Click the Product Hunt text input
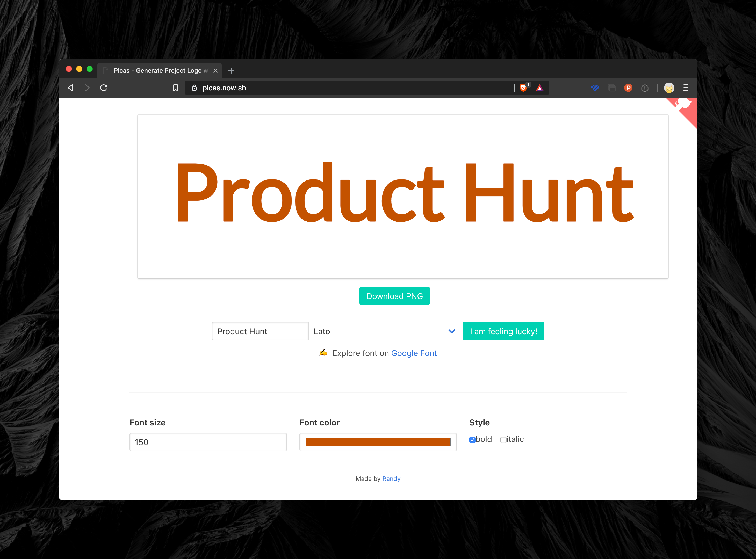The height and width of the screenshot is (559, 756). [260, 331]
